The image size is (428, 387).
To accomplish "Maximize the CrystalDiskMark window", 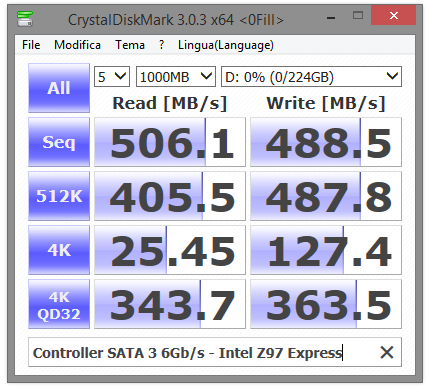I will click(x=358, y=16).
